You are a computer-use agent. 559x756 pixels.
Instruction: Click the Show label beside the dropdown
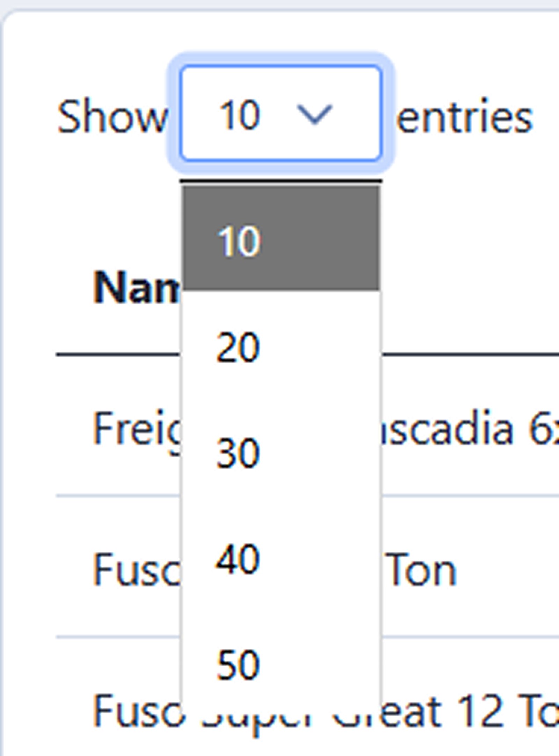click(x=112, y=115)
